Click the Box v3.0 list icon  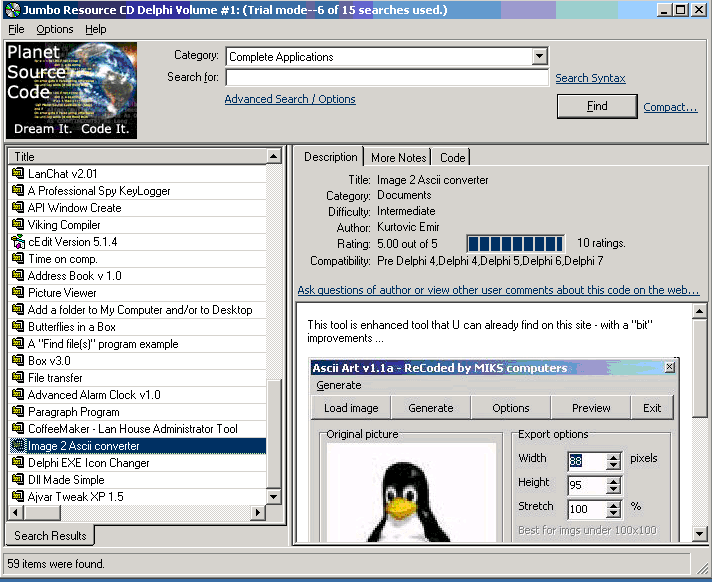(18, 360)
